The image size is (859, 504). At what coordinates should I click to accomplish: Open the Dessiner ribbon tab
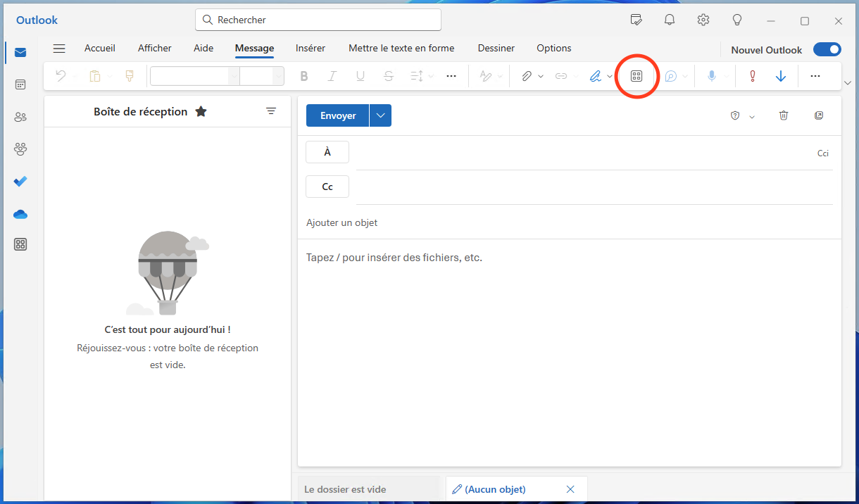496,49
